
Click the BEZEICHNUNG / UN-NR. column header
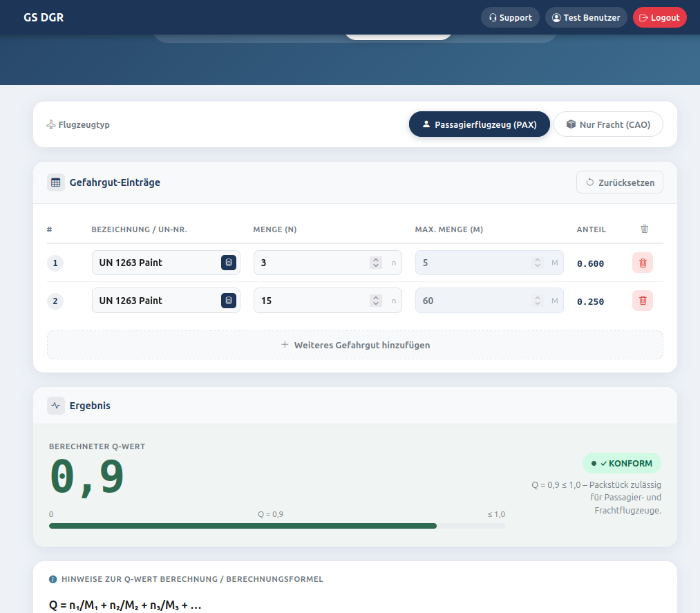tap(140, 229)
